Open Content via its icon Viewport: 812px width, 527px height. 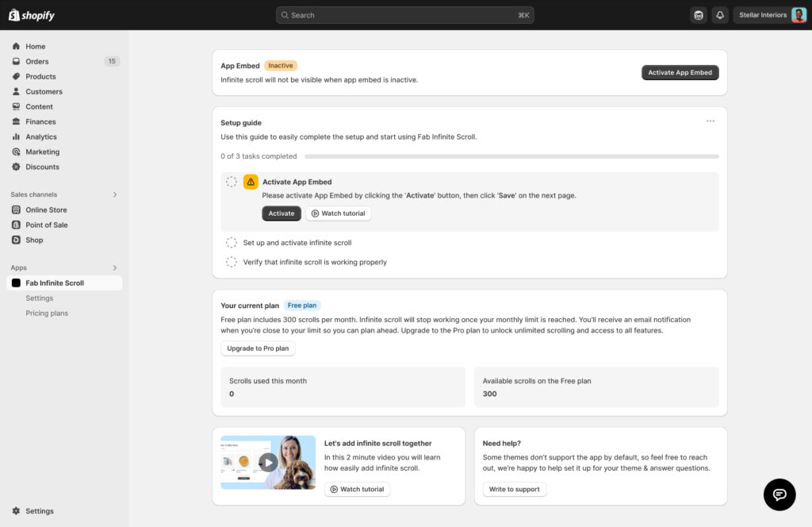pyautogui.click(x=16, y=106)
